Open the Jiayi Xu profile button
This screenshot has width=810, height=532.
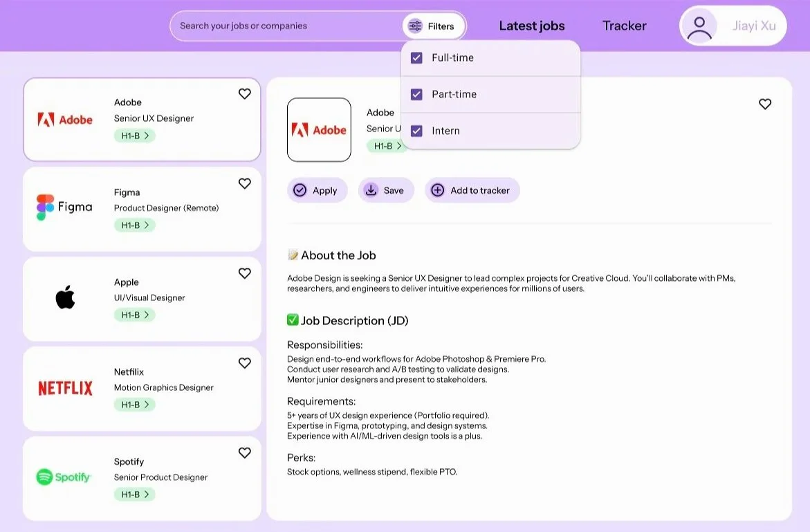[x=733, y=26]
